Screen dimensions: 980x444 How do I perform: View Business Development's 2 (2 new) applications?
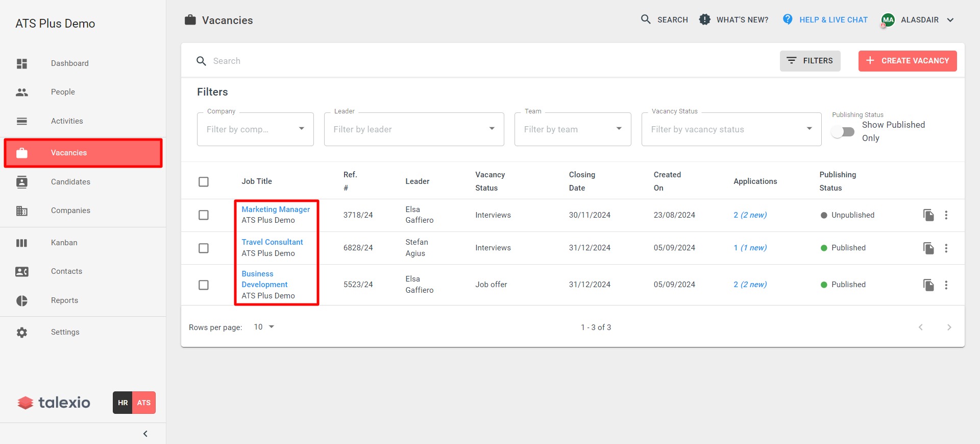[750, 285]
